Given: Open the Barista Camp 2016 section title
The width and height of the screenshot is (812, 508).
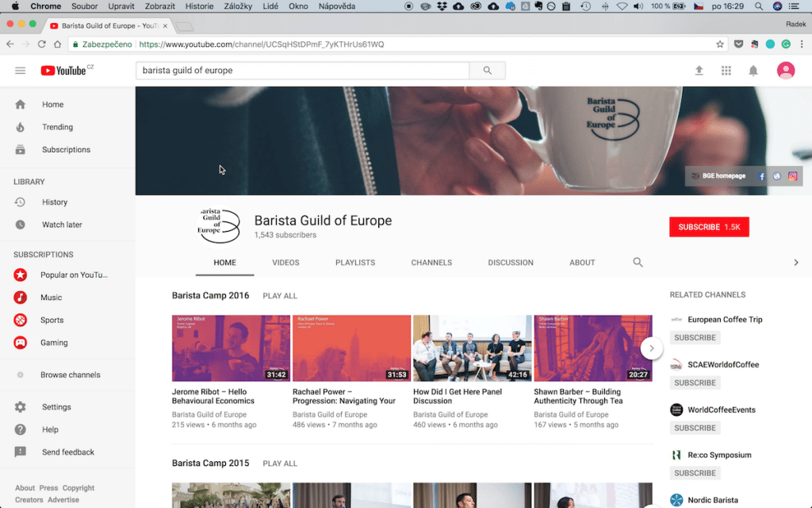Looking at the screenshot, I should (210, 295).
